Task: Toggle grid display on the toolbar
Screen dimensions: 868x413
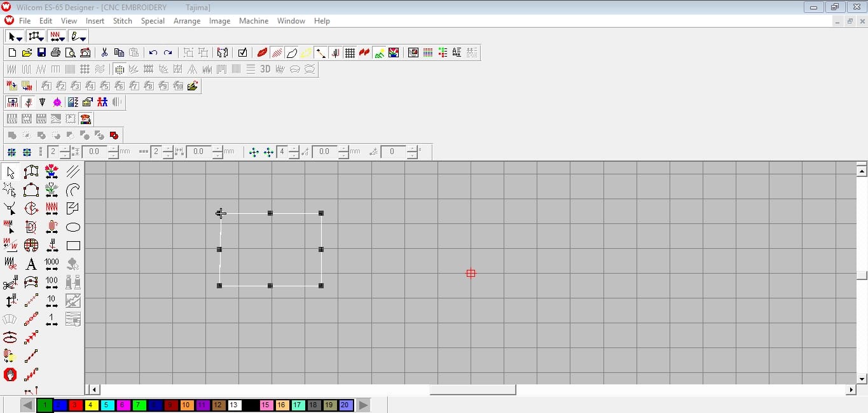Action: pyautogui.click(x=350, y=53)
